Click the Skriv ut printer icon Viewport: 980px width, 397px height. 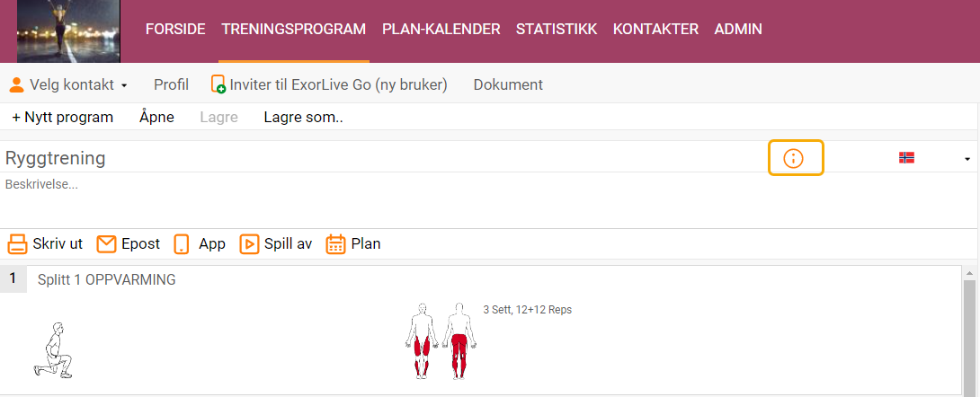17,244
